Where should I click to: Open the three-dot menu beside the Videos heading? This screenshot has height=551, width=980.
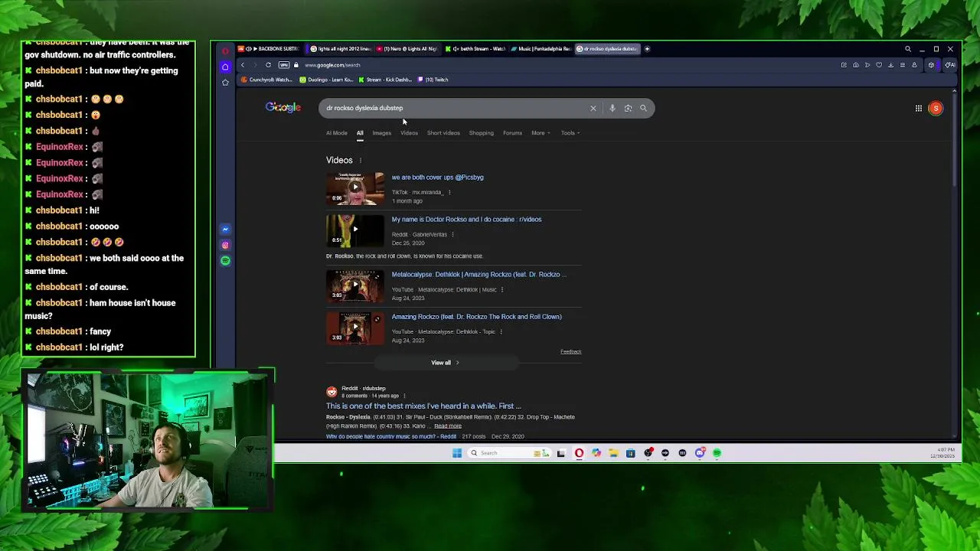pyautogui.click(x=361, y=161)
